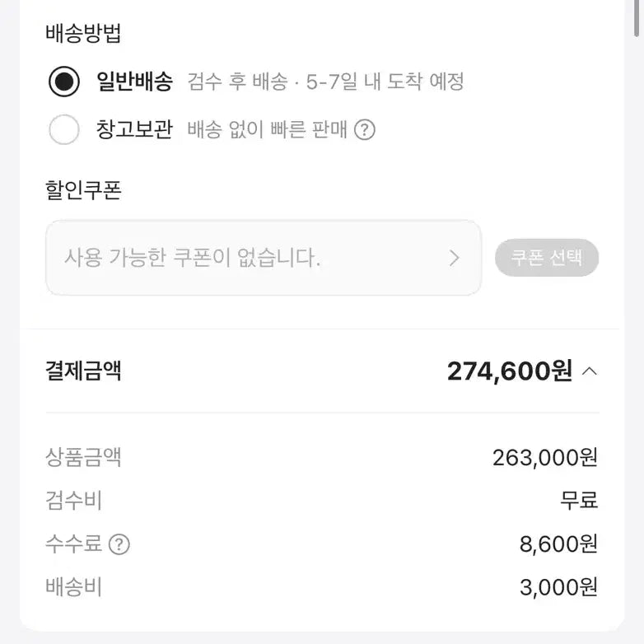Collapse the 결제금액 details chevron
The height and width of the screenshot is (644, 644).
[590, 371]
